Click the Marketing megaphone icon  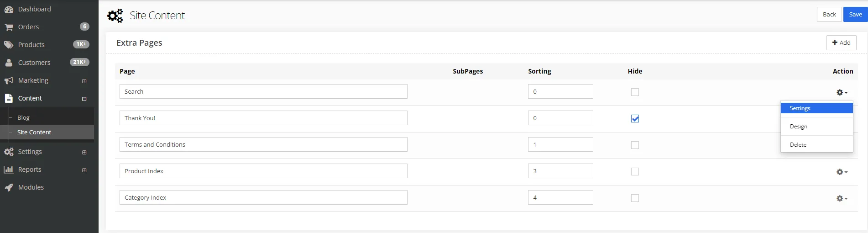[x=9, y=80]
